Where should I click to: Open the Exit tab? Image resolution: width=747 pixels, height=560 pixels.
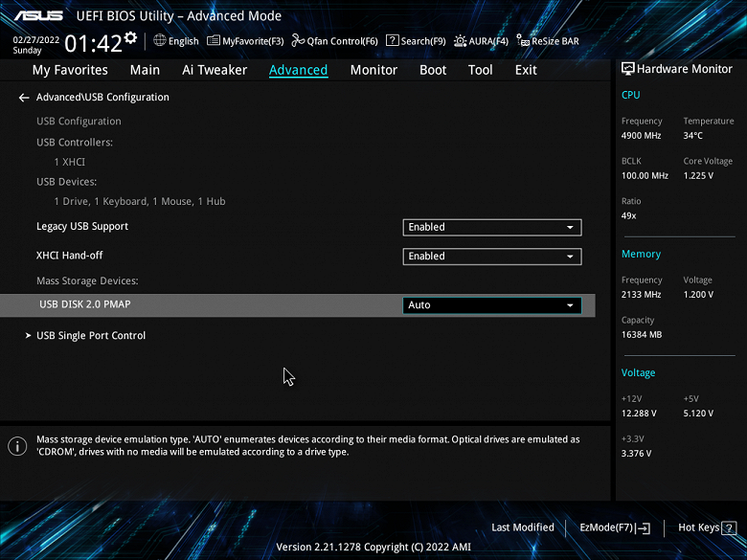(526, 70)
